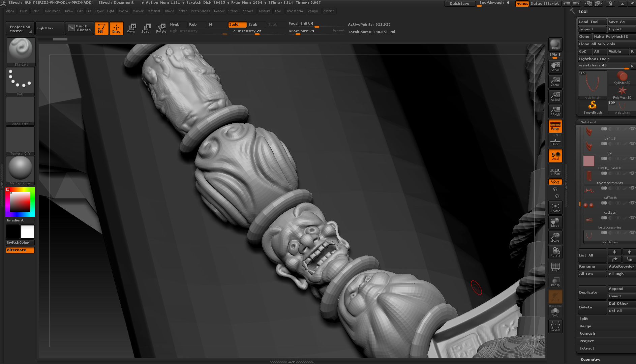Click the Append button
This screenshot has width=636, height=364.
coord(622,289)
